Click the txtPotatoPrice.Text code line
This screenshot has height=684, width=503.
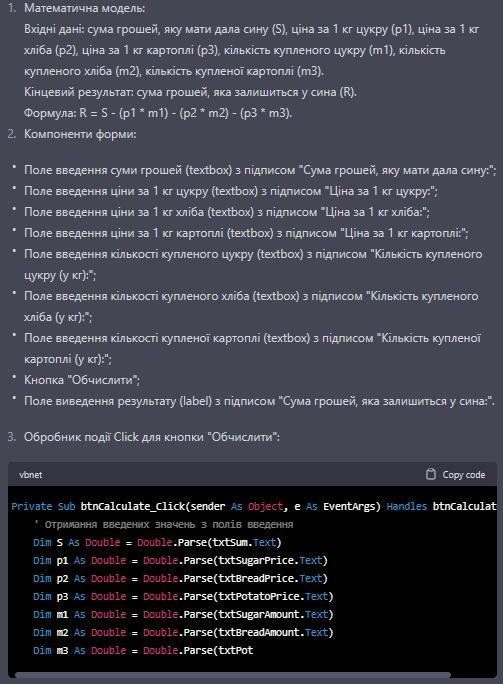tap(183, 596)
